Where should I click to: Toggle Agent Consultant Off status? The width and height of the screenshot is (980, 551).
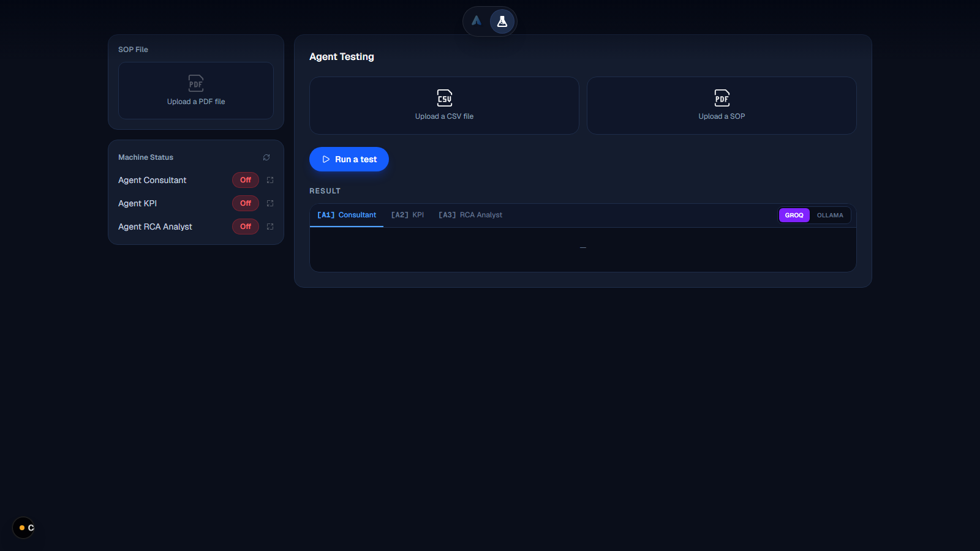point(246,180)
